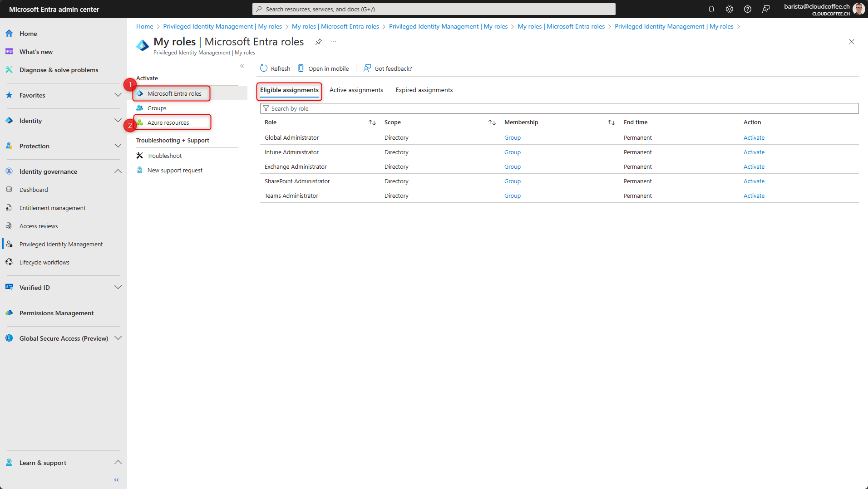Click the Intune Administrator role name
868x489 pixels.
(x=291, y=152)
